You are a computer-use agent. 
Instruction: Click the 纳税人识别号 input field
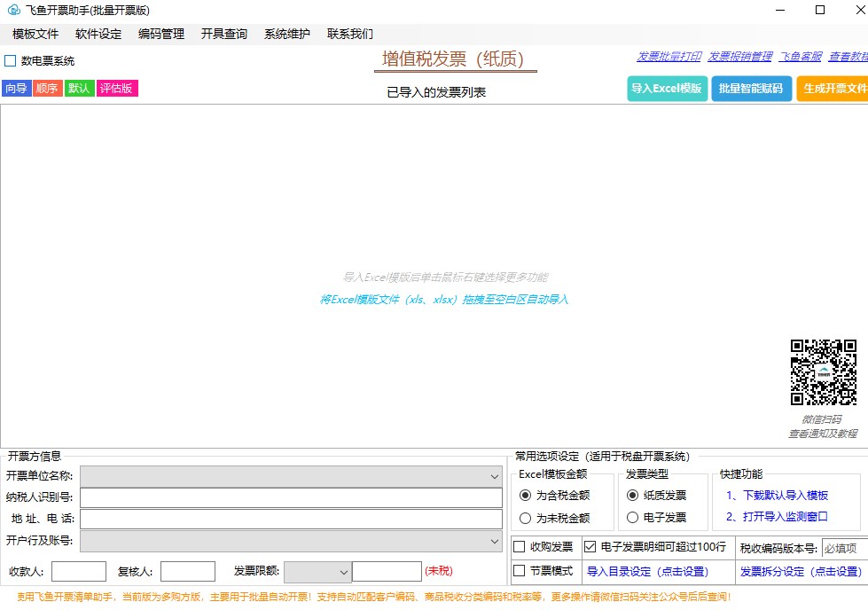(291, 497)
